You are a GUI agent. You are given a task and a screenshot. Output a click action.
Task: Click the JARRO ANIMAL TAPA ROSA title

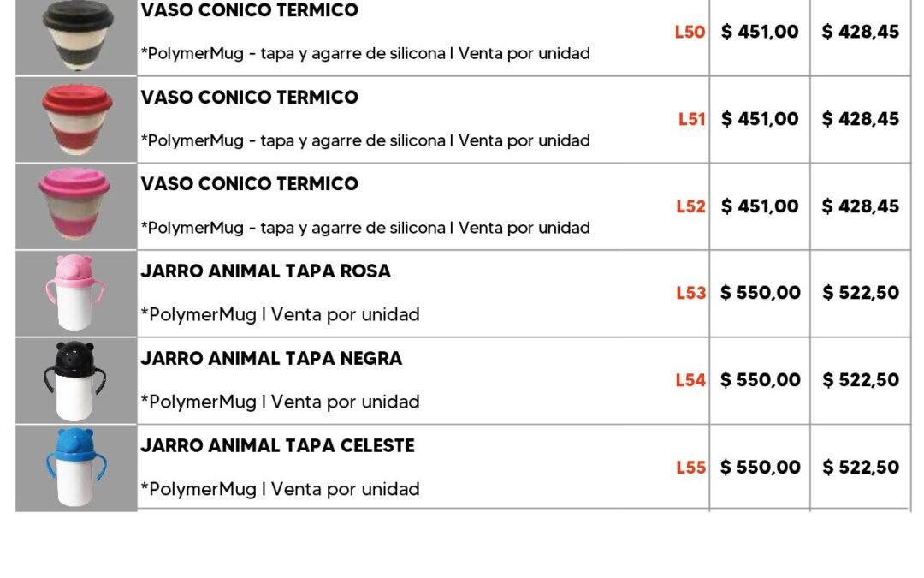pyautogui.click(x=265, y=271)
